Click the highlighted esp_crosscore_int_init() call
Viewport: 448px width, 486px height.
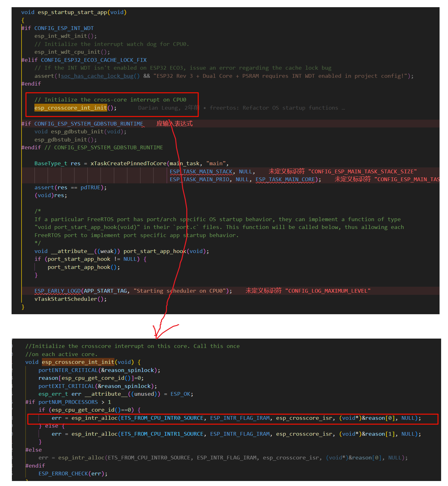[x=75, y=108]
